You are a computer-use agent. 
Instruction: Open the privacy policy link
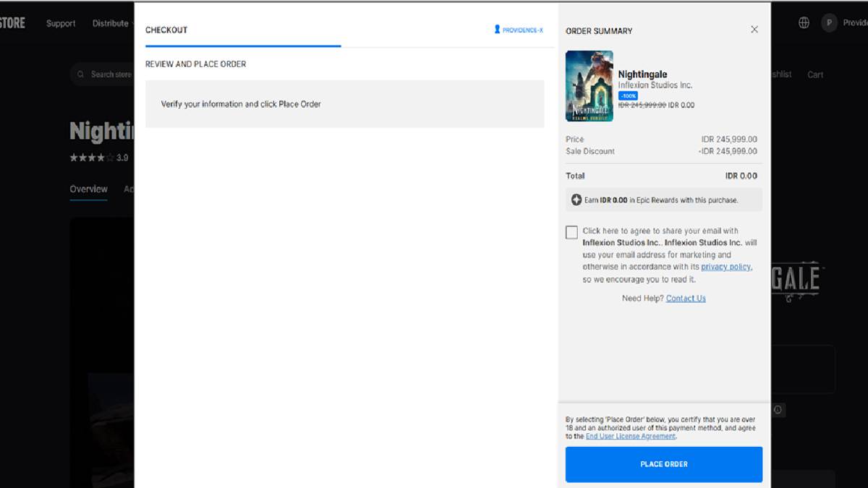pos(726,267)
